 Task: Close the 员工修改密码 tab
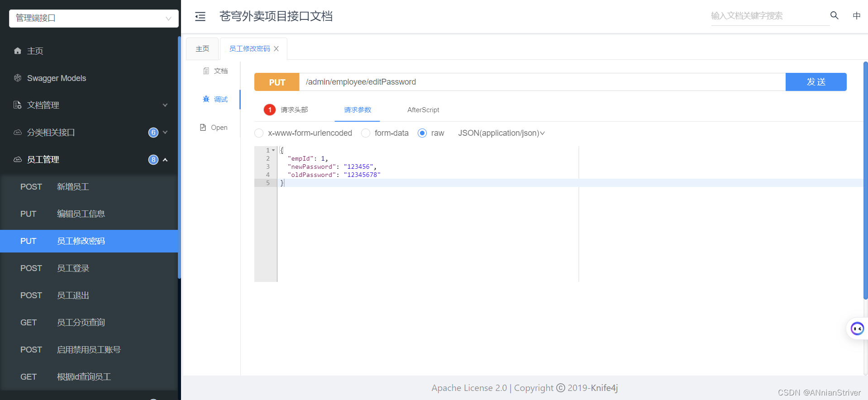(276, 48)
